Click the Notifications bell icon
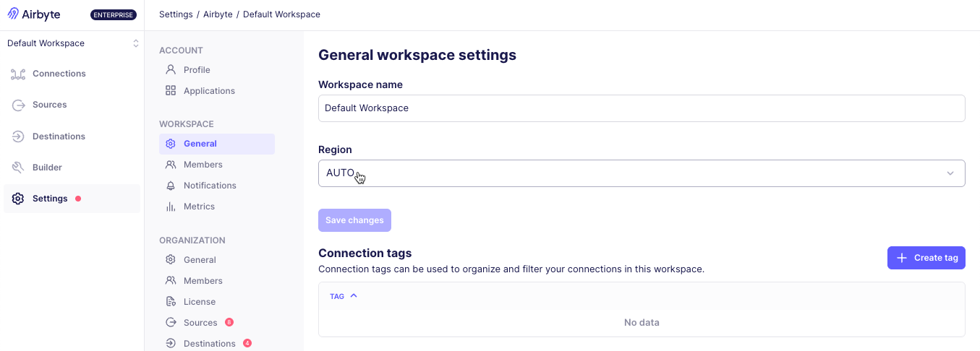 coord(171,186)
